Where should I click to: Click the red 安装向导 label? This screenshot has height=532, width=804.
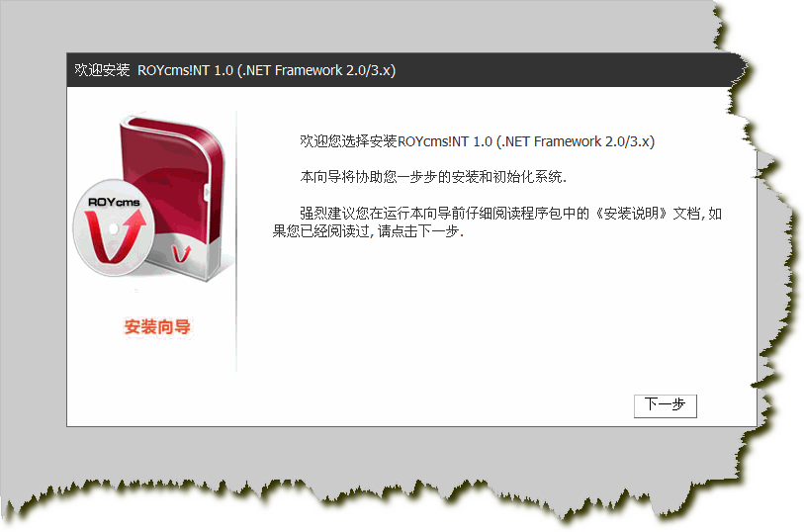(x=157, y=326)
